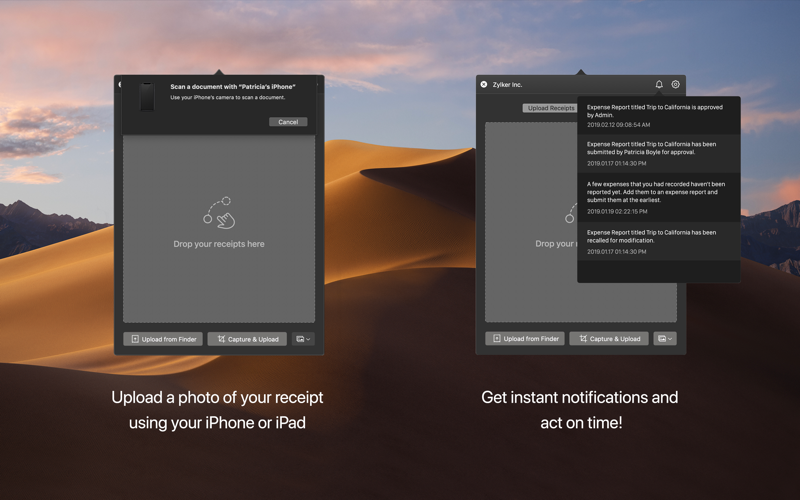800x500 pixels.
Task: Click the right window's receipt drop zone
Action: click(x=531, y=222)
